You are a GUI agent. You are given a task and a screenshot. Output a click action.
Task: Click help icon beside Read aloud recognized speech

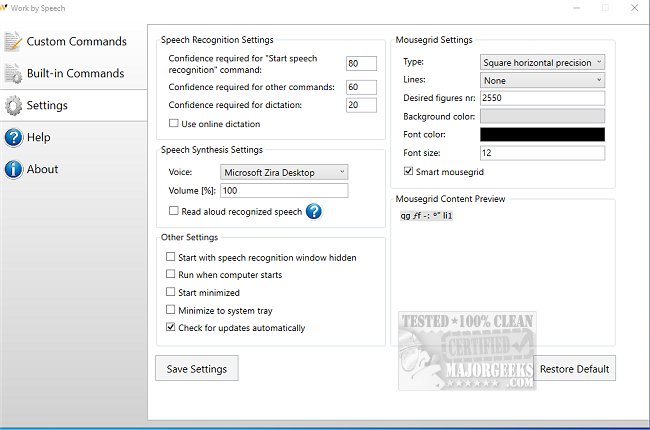[x=314, y=211]
